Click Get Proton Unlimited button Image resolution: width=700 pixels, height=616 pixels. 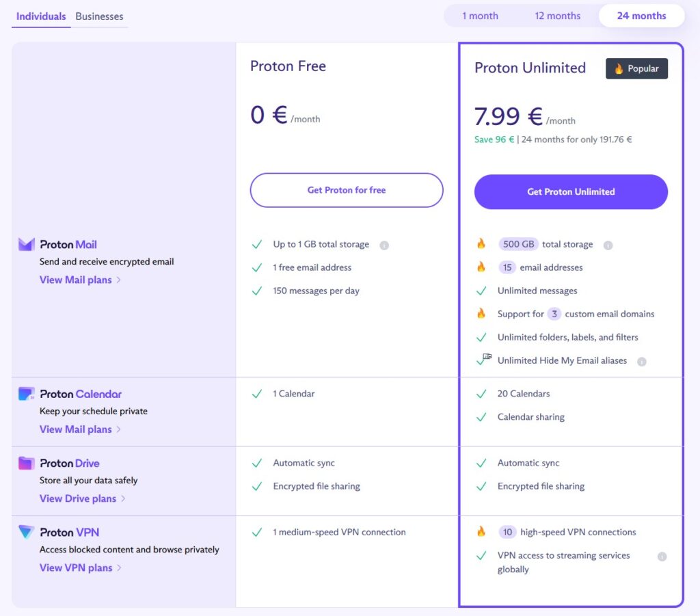[571, 192]
